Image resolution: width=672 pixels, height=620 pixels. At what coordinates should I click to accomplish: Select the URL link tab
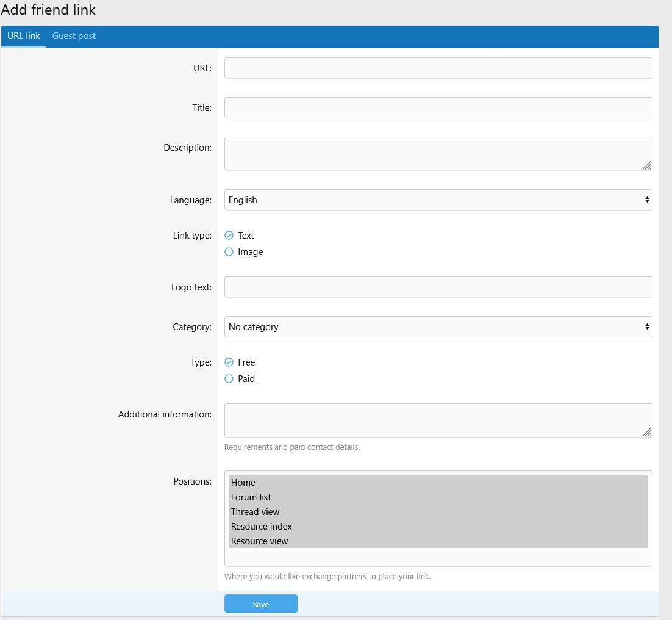pyautogui.click(x=24, y=36)
